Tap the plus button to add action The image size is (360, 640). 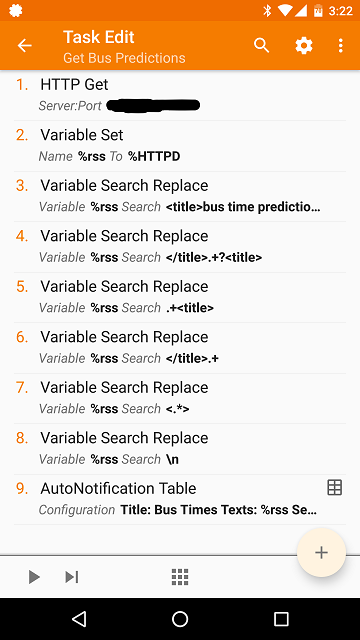pos(321,552)
